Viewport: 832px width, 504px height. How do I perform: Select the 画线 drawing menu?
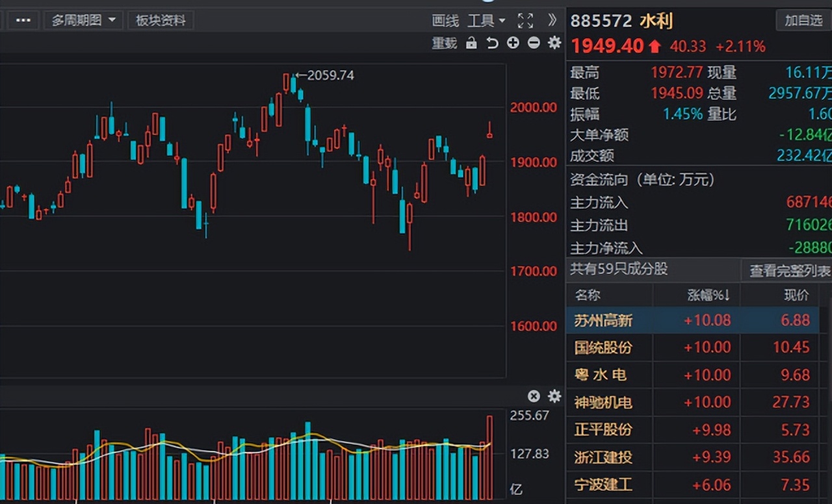pos(445,21)
